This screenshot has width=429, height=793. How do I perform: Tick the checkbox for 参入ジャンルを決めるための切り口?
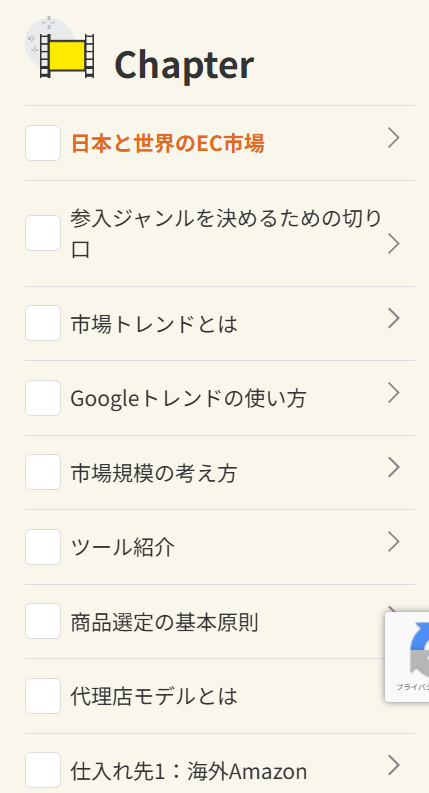(43, 233)
